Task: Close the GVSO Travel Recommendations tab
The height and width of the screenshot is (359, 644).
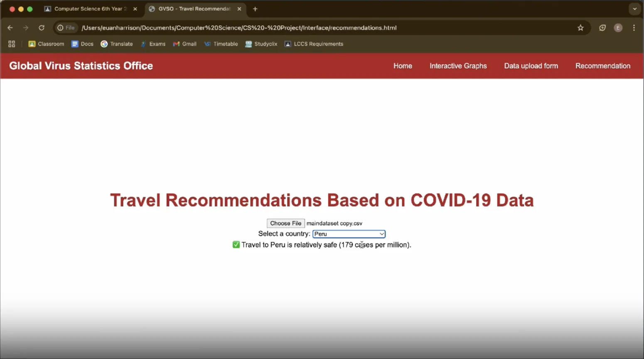Action: point(239,9)
